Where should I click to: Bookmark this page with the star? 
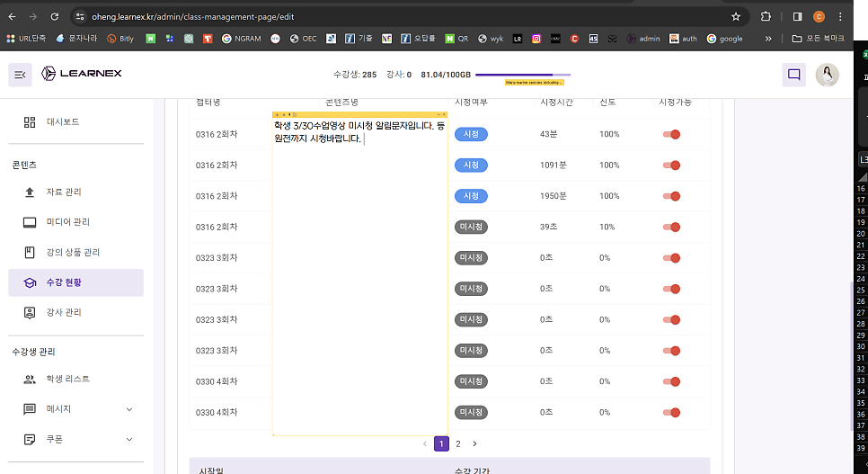click(x=736, y=16)
